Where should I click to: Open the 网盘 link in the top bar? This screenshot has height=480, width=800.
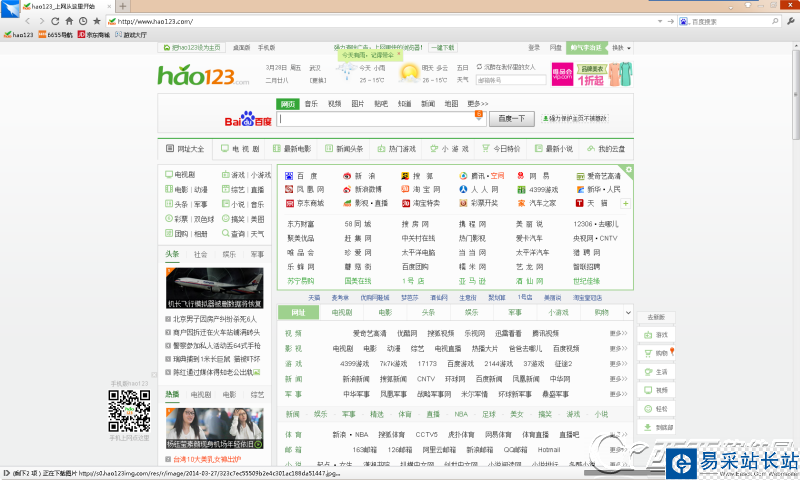(x=556, y=47)
